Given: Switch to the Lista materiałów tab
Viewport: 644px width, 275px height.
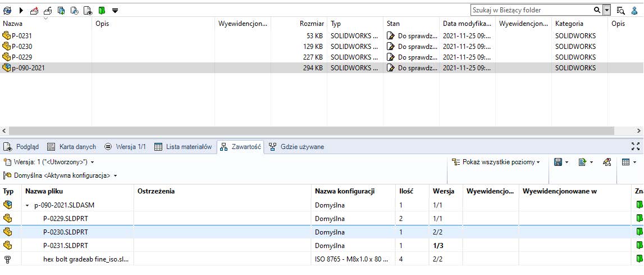Looking at the screenshot, I should tap(183, 147).
